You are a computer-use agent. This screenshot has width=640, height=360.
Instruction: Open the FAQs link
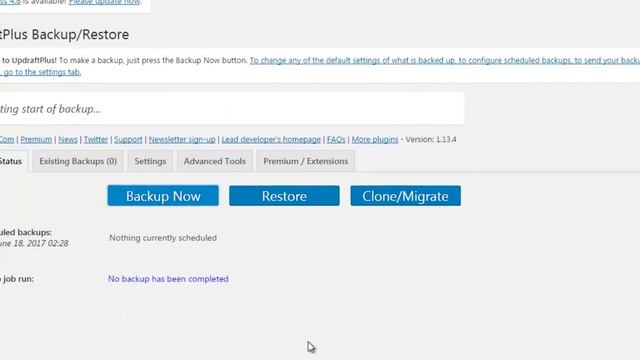pos(336,140)
